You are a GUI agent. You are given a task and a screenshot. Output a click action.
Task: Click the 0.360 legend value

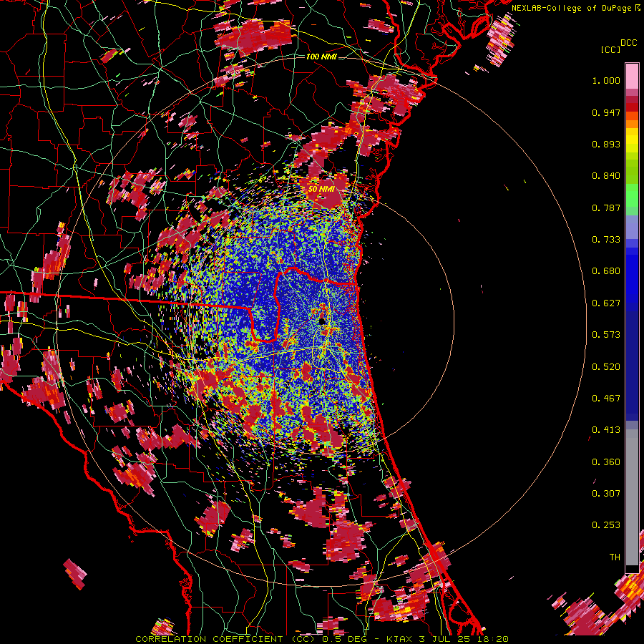(x=606, y=462)
